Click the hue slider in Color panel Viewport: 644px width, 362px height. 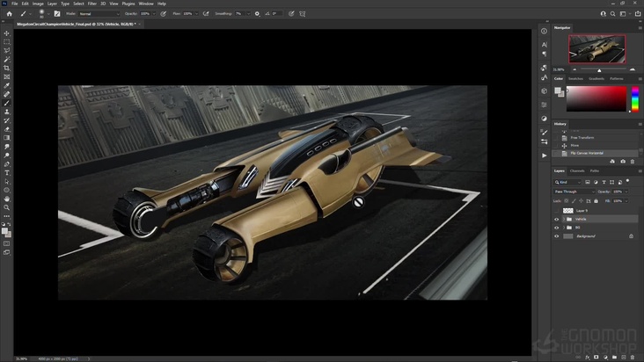tap(634, 98)
